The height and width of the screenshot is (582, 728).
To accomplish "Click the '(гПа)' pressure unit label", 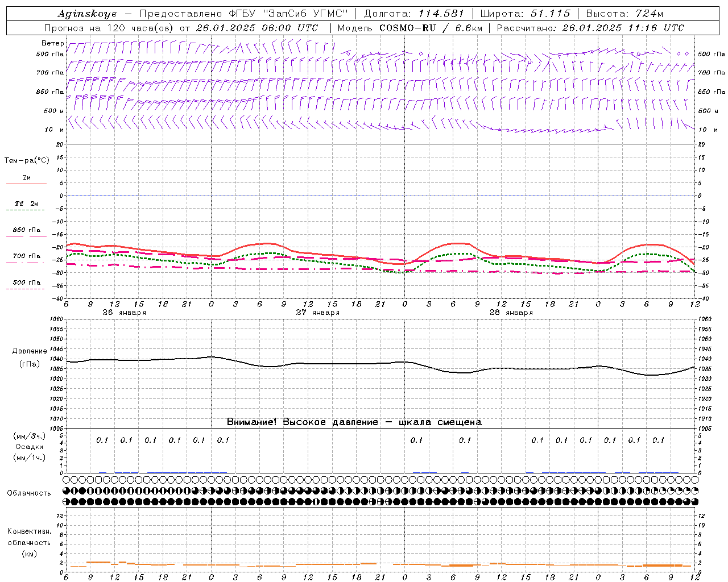I will [30, 364].
